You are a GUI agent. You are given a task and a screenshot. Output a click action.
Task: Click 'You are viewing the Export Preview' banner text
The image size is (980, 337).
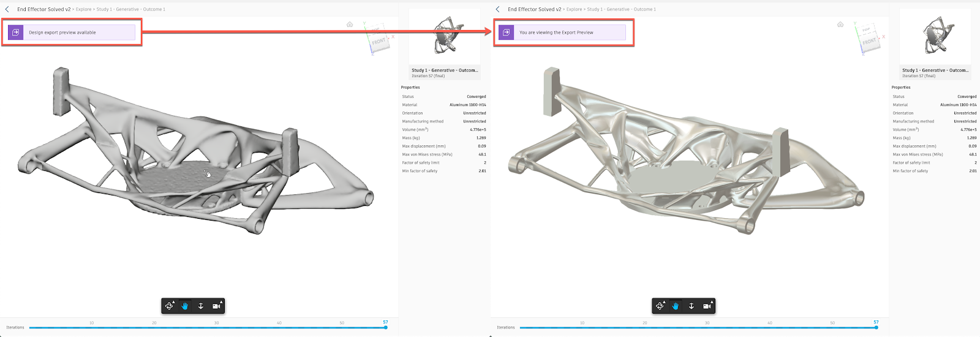pyautogui.click(x=556, y=32)
